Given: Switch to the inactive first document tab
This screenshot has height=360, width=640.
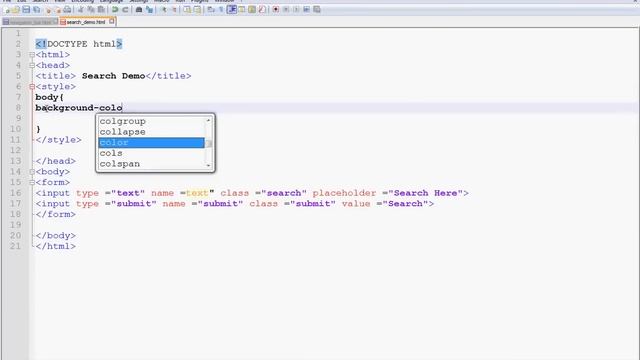Looking at the screenshot, I should coord(30,22).
